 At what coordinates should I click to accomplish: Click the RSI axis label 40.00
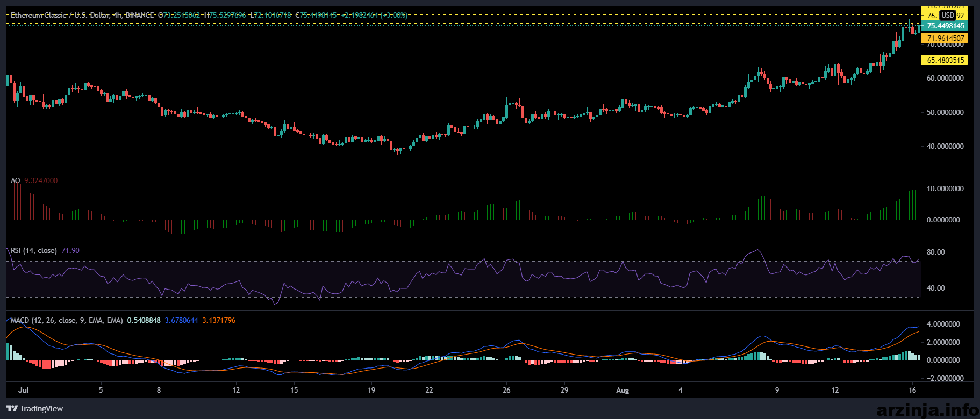coord(936,288)
